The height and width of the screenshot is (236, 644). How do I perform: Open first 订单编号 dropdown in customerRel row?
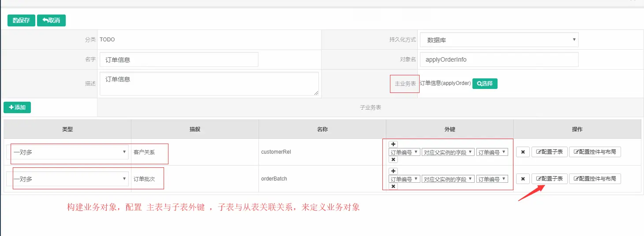404,152
